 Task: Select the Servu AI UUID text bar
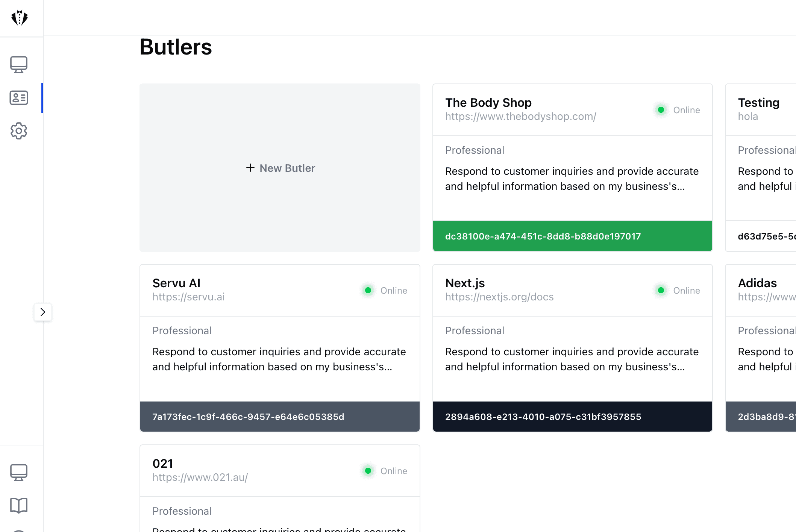pyautogui.click(x=280, y=416)
